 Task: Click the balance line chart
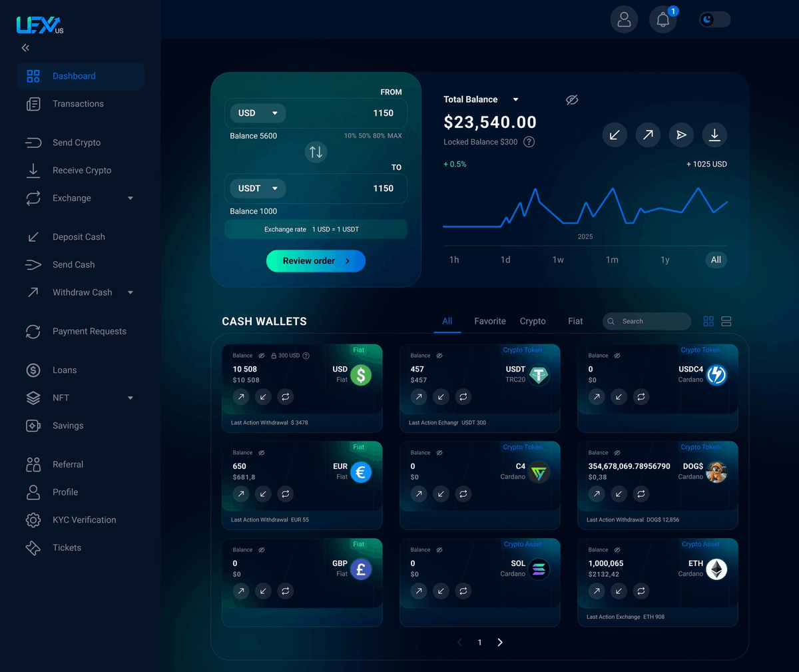[585, 207]
